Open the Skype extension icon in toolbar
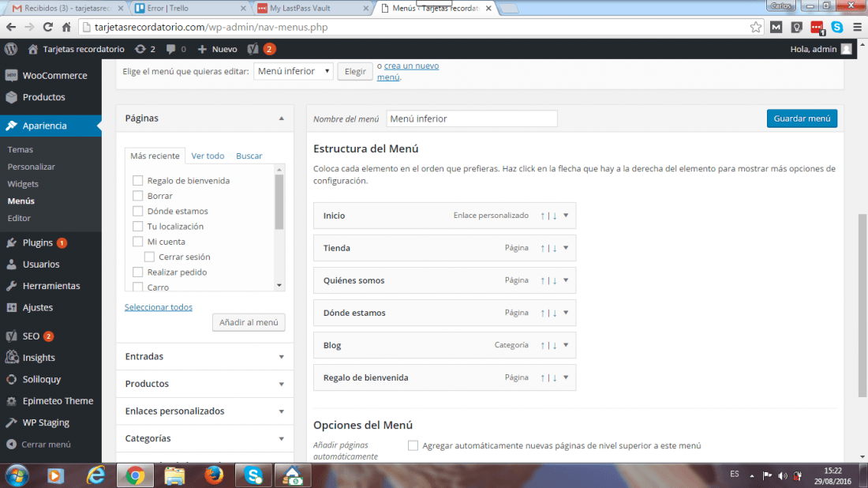Viewport: 868px width, 488px height. coord(837,27)
